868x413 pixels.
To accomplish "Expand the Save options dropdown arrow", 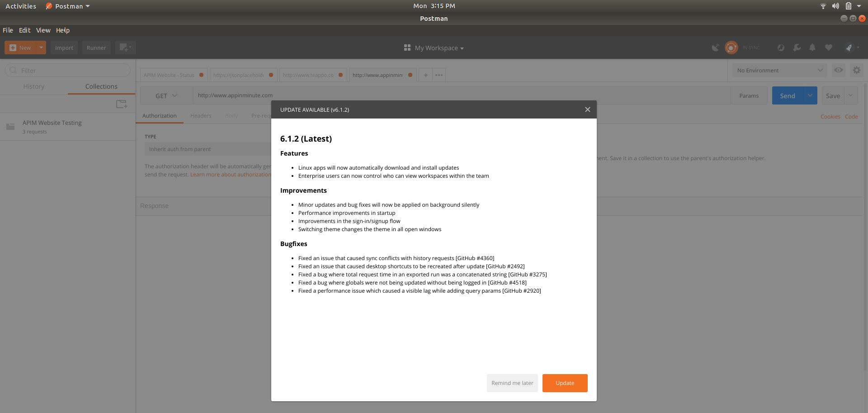I will (851, 95).
